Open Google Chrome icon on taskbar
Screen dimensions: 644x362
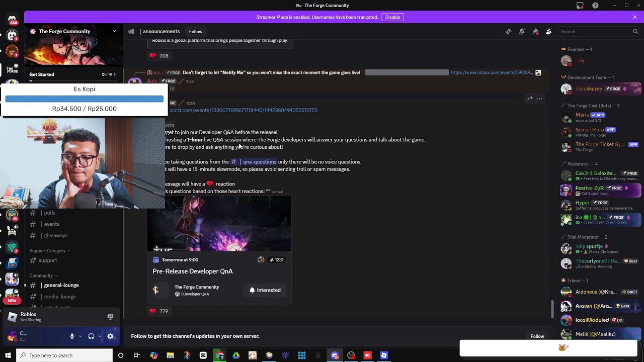tap(220, 355)
